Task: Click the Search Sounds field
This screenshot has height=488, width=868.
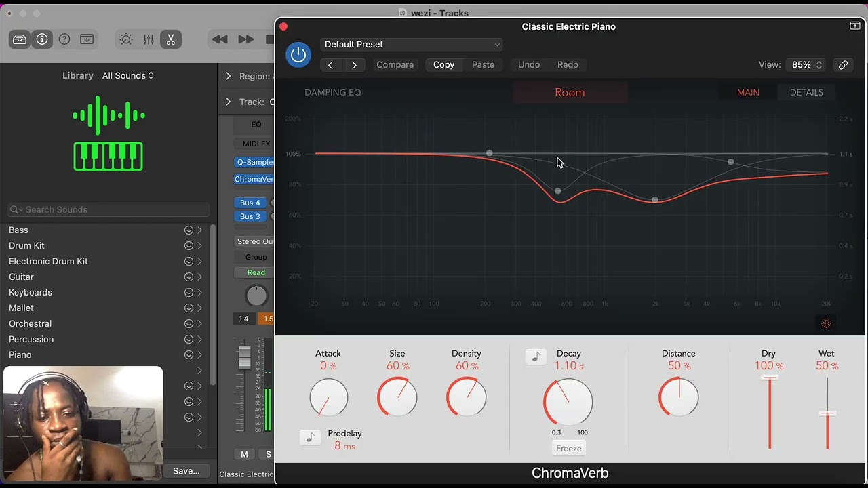Action: click(108, 210)
